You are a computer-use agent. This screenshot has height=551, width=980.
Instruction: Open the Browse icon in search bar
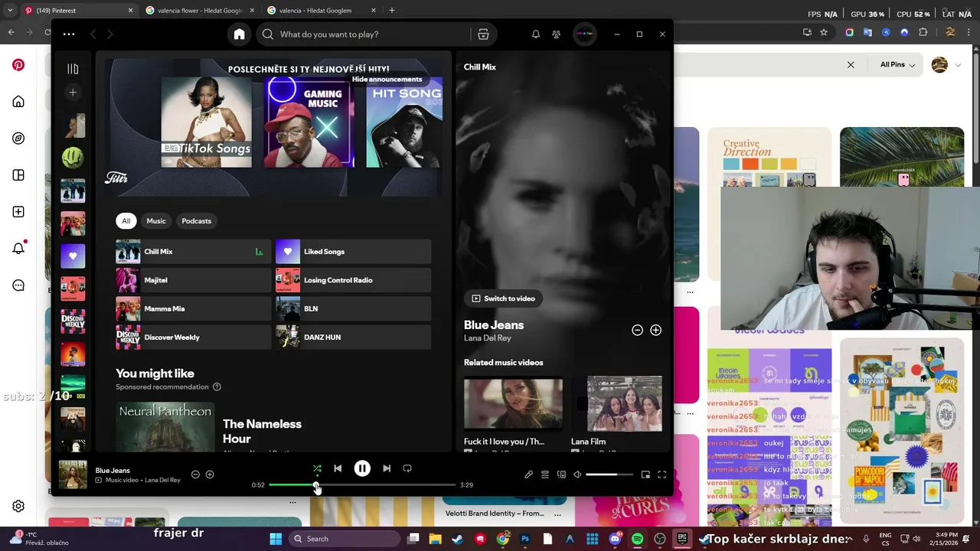pyautogui.click(x=483, y=34)
